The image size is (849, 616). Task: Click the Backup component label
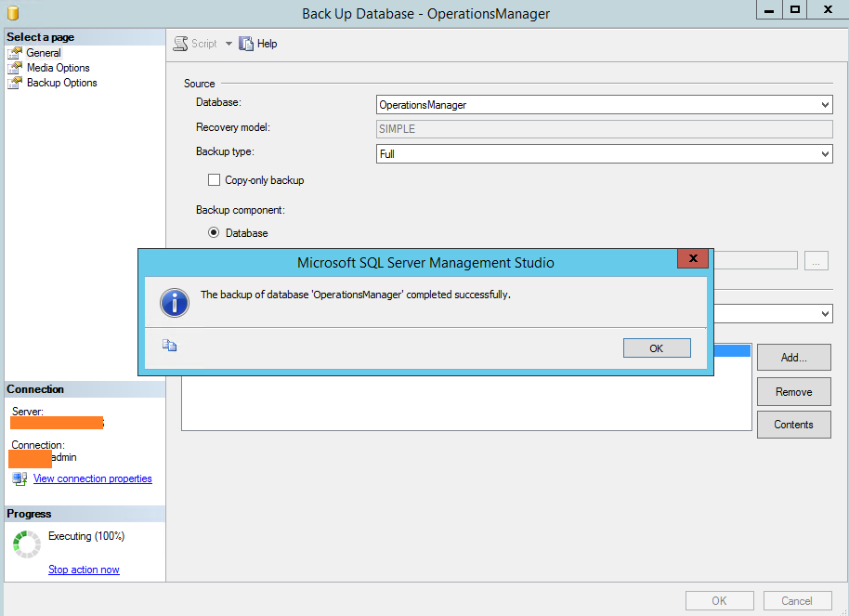click(241, 210)
